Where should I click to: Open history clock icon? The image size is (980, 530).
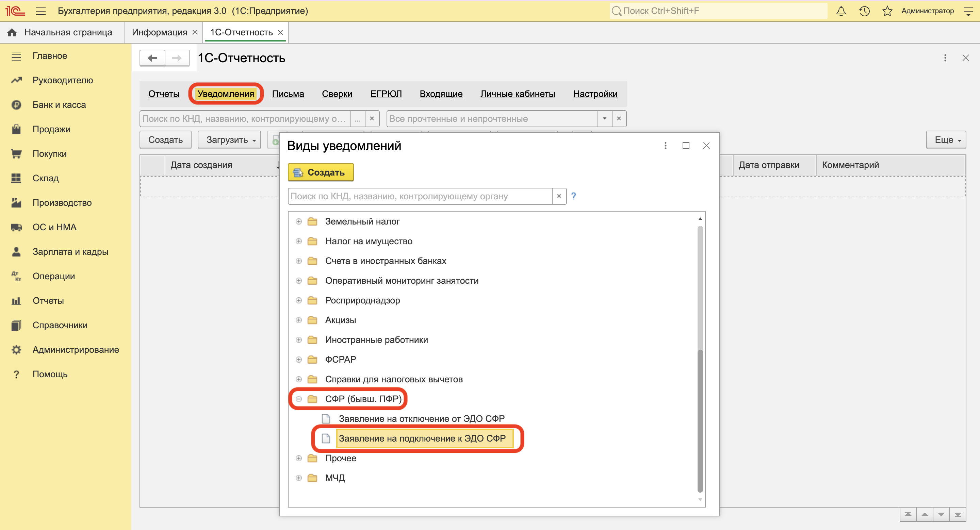coord(864,11)
